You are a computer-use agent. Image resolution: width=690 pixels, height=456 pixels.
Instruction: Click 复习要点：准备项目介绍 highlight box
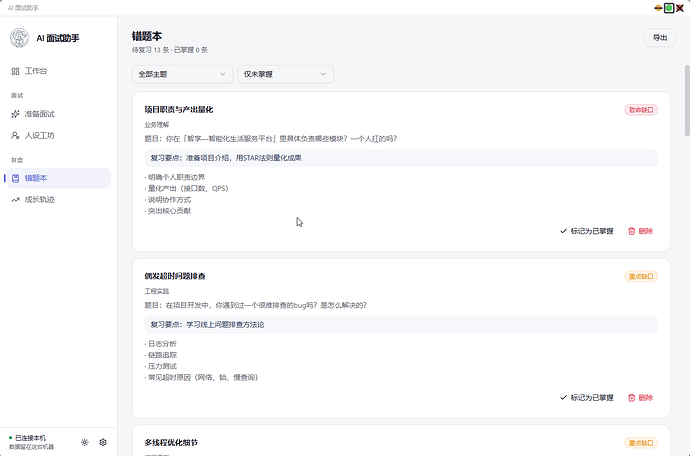(401, 158)
